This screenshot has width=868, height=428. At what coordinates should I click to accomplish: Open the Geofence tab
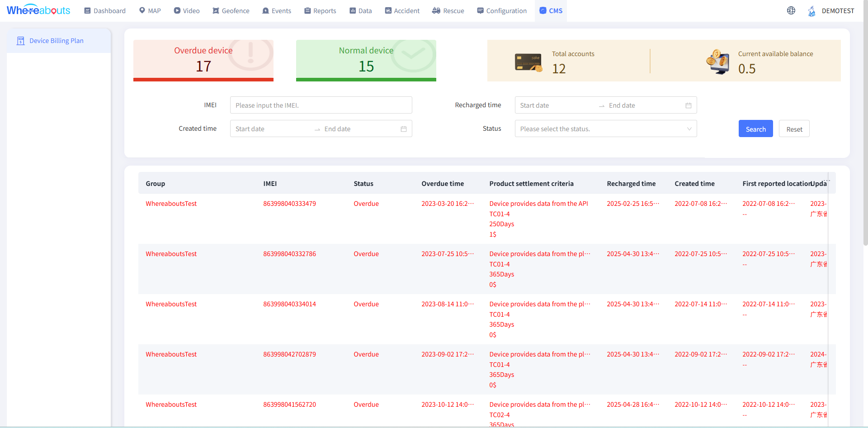pyautogui.click(x=231, y=11)
